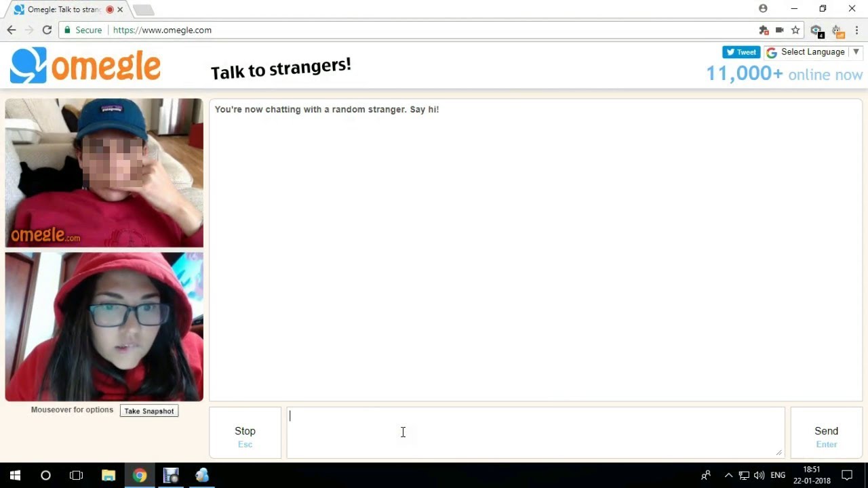Click the address bar URL

[x=163, y=30]
